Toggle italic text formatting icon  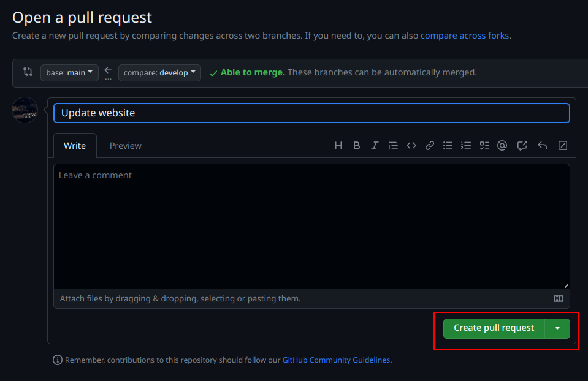coord(375,146)
